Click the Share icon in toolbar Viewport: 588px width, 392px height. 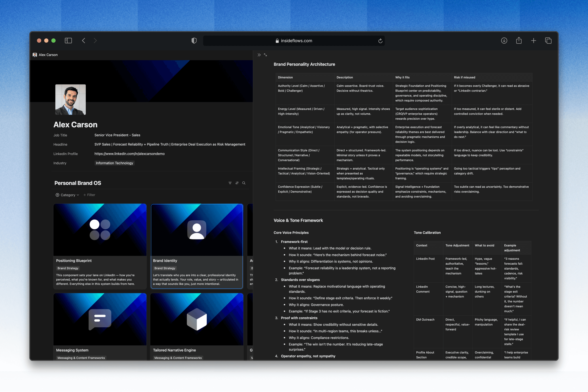tap(519, 40)
